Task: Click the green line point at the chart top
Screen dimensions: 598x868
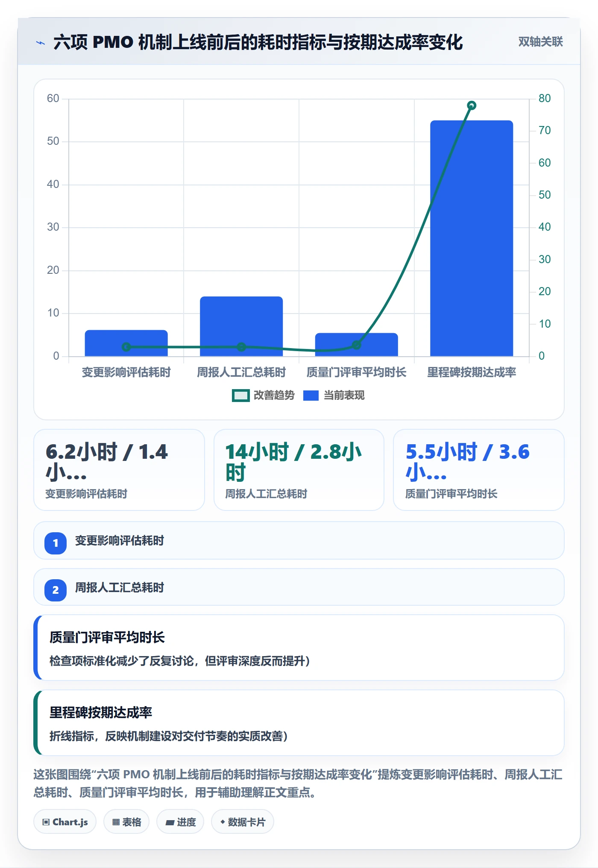Action: [472, 106]
